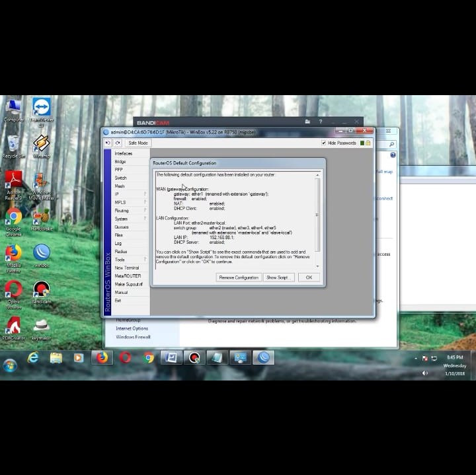The height and width of the screenshot is (475, 476).
Task: Open the Radius menu item
Action: pyautogui.click(x=121, y=252)
